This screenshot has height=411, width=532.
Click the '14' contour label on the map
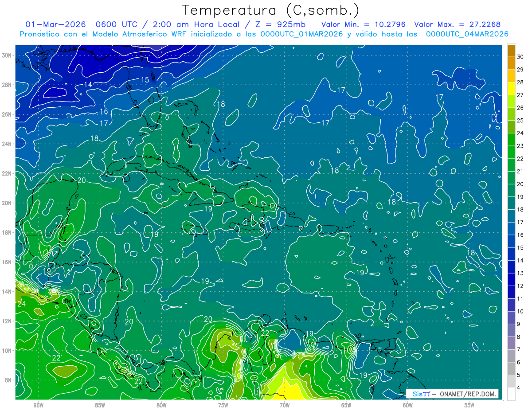point(88,85)
